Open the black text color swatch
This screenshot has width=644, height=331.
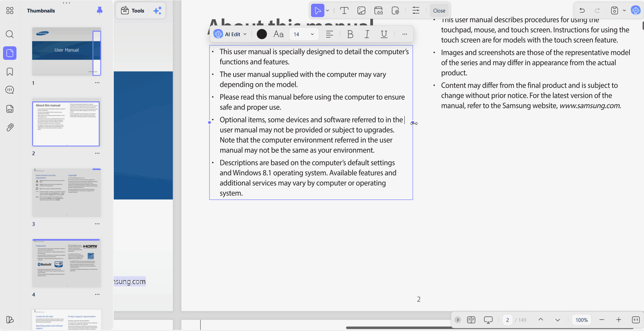pyautogui.click(x=262, y=34)
